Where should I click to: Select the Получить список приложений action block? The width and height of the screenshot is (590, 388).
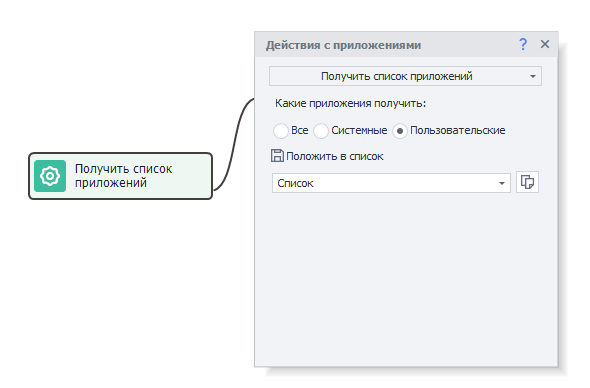120,176
